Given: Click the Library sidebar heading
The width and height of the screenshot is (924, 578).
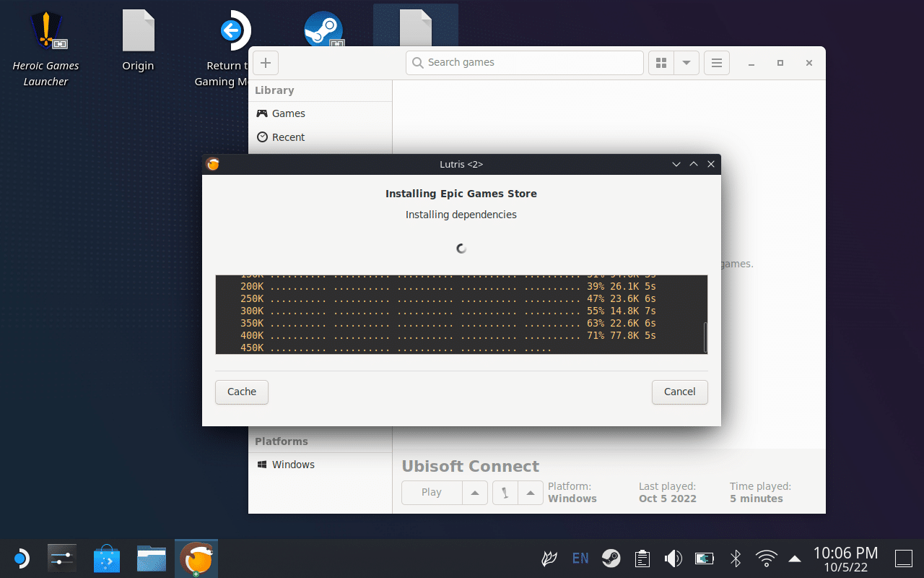Looking at the screenshot, I should [274, 90].
